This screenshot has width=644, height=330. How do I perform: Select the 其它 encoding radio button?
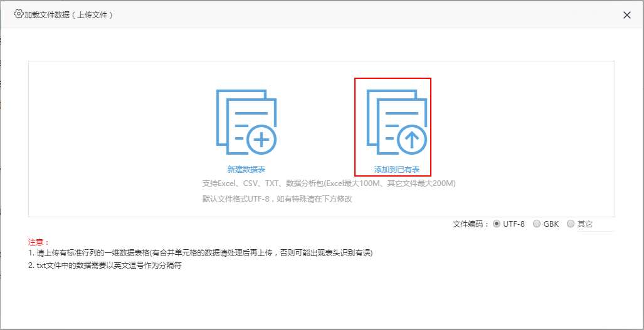coord(571,224)
